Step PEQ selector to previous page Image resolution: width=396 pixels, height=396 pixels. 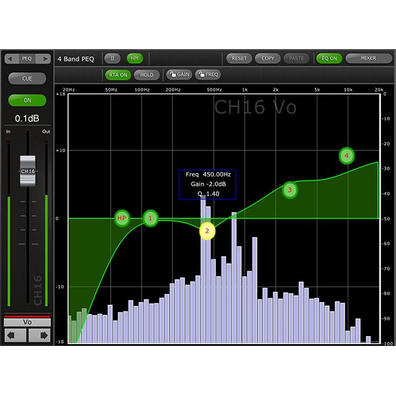tap(11, 59)
